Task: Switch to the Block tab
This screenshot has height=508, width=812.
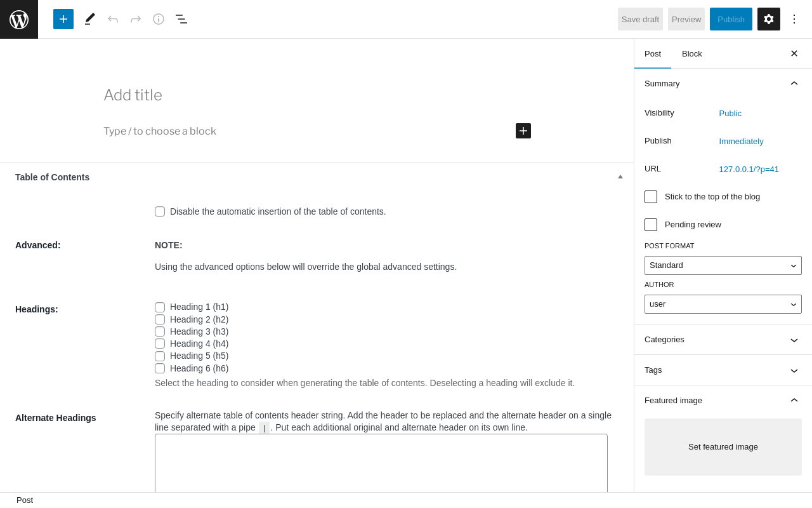Action: point(692,53)
